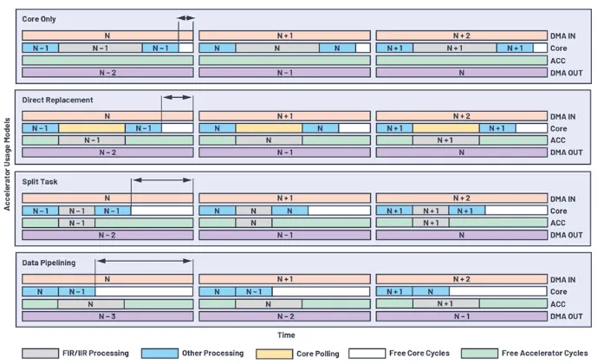Click the N – 3 DMA OUT bar in Data Pipelining

pos(107,316)
